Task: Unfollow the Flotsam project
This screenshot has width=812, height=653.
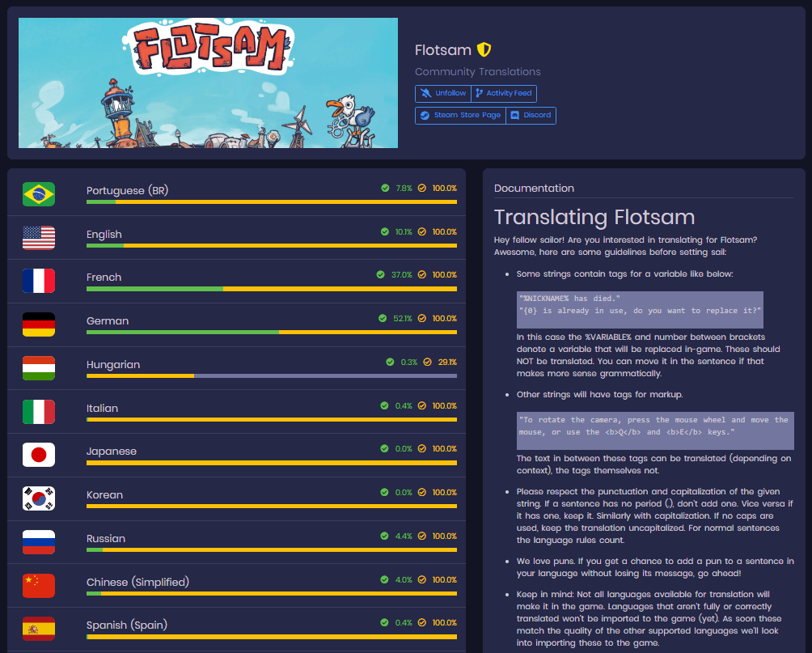Action: pos(443,93)
